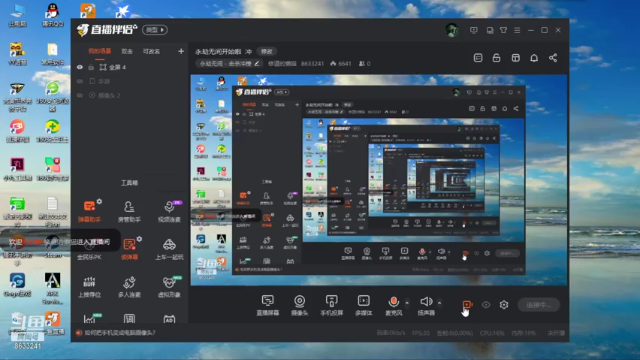Expand the speaker options arrow
The height and width of the screenshot is (360, 640).
click(x=440, y=303)
